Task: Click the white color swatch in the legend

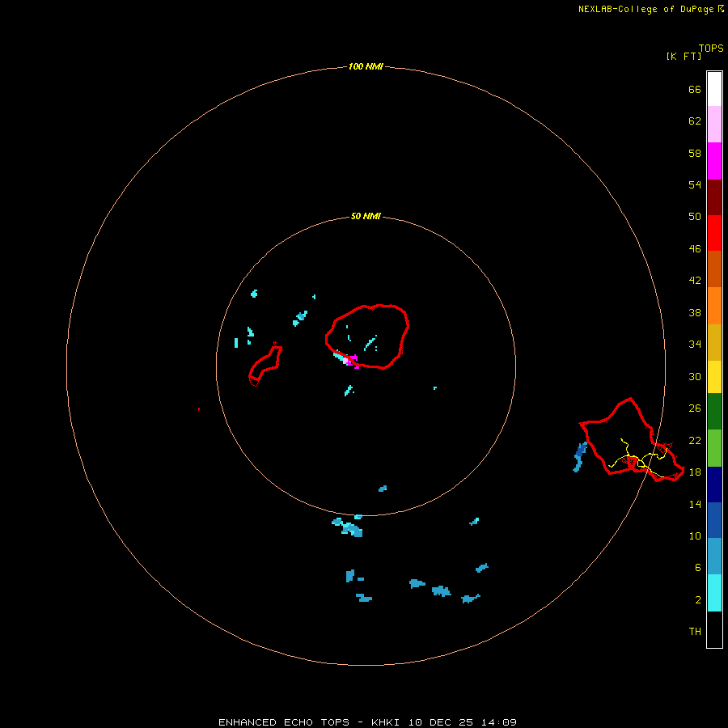Action: click(714, 89)
